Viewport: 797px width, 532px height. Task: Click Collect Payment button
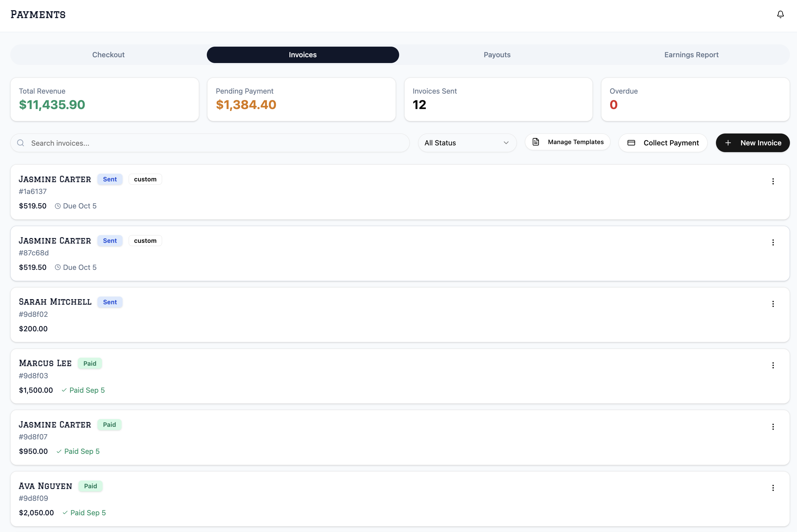coord(663,143)
